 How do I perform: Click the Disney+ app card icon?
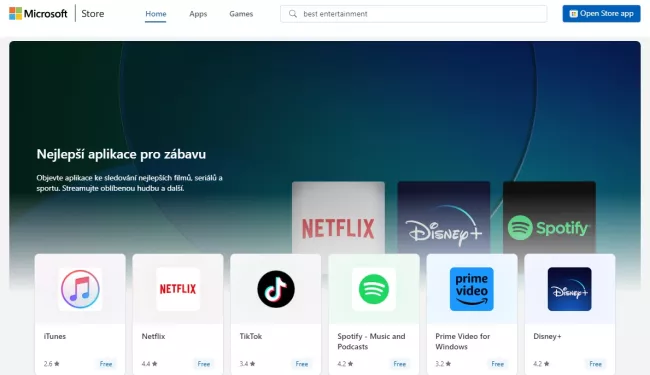570,289
